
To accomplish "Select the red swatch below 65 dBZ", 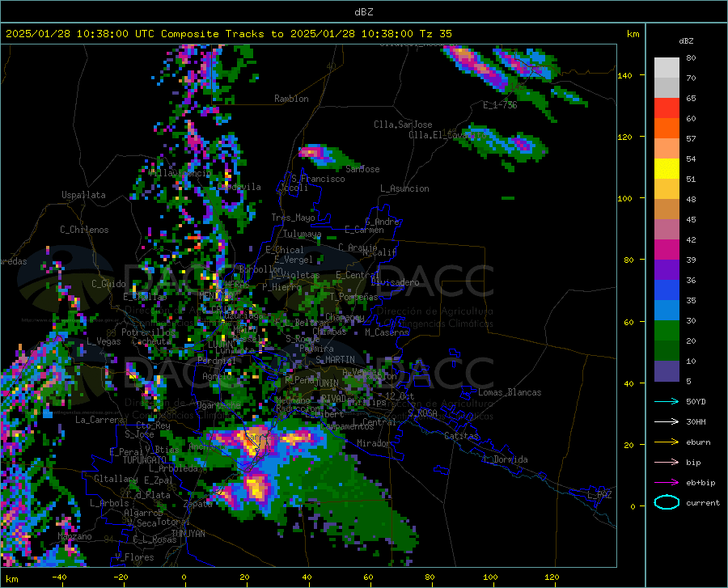I will click(667, 108).
